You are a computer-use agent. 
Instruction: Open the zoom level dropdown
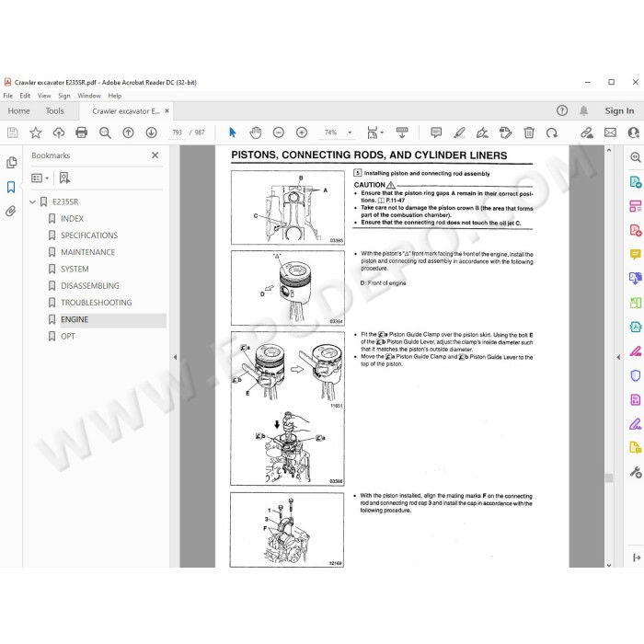pos(350,132)
